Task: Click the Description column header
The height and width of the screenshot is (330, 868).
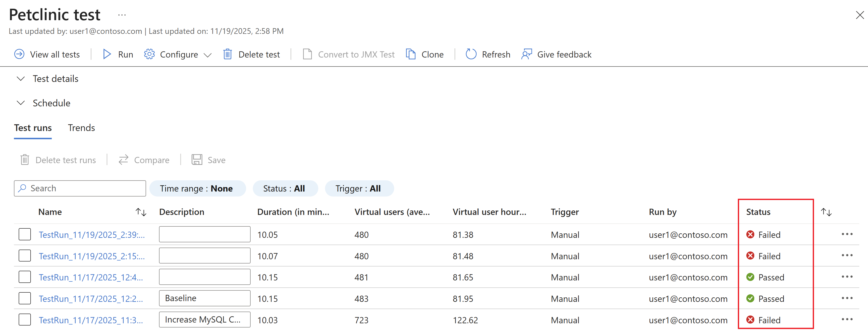Action: pos(182,212)
